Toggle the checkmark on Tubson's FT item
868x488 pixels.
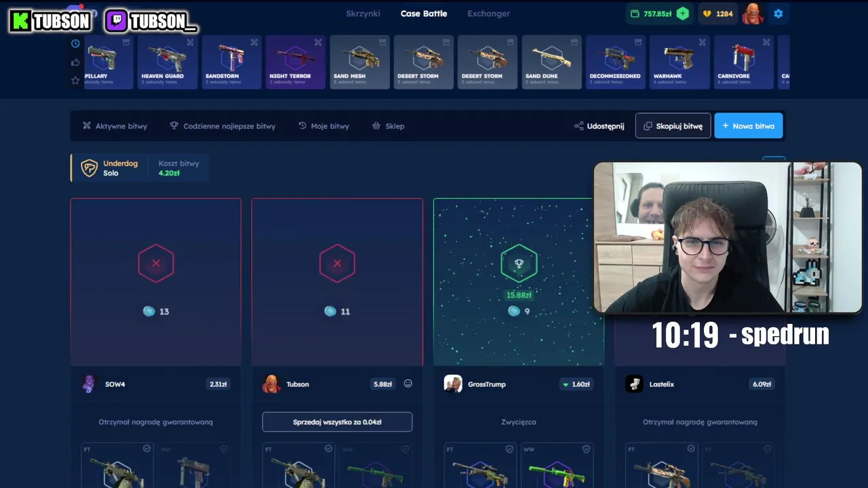(328, 449)
